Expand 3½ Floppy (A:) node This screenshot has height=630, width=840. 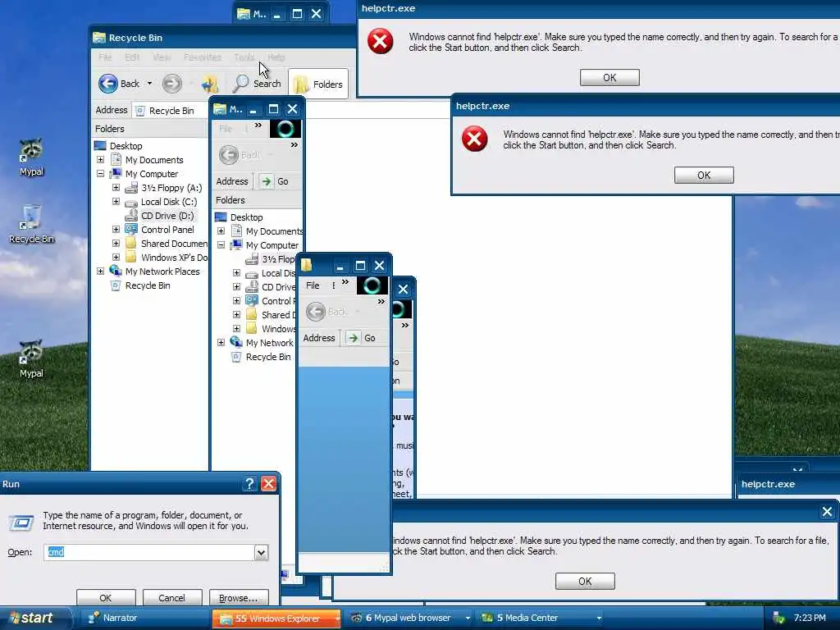click(116, 188)
